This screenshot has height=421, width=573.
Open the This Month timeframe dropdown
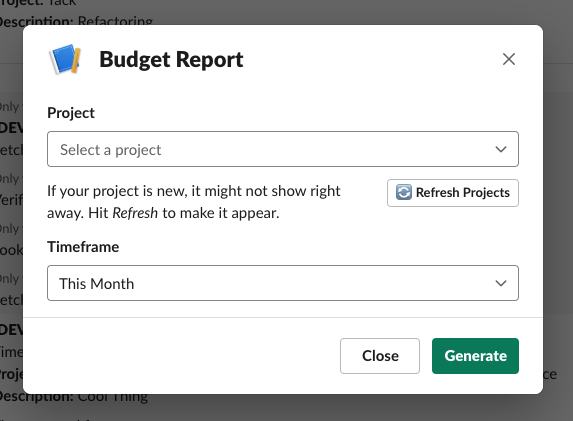coord(283,283)
